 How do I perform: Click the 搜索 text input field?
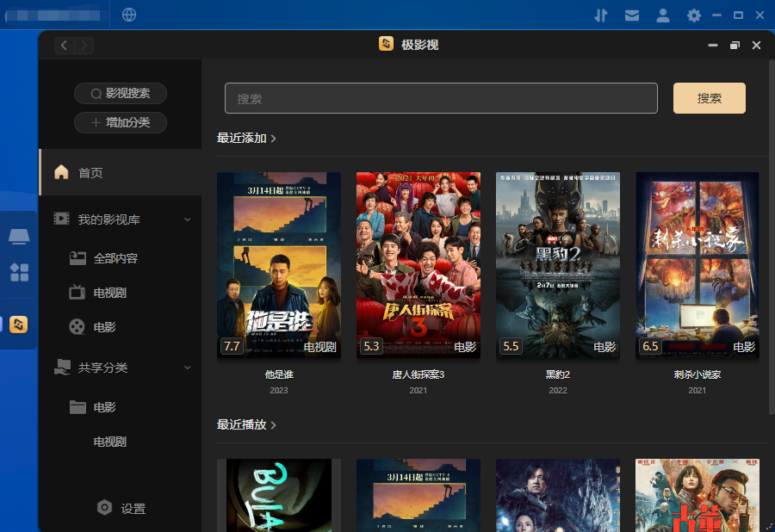(x=441, y=98)
